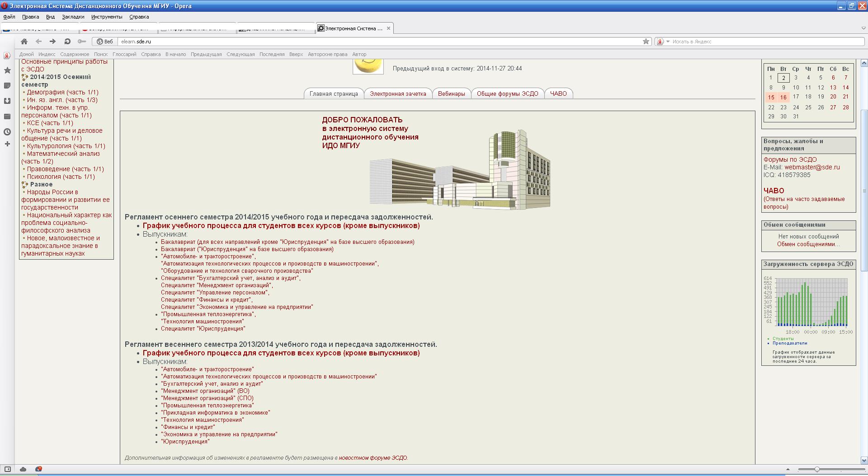Expand the Разное tree node
The image size is (868, 476).
[x=25, y=185]
